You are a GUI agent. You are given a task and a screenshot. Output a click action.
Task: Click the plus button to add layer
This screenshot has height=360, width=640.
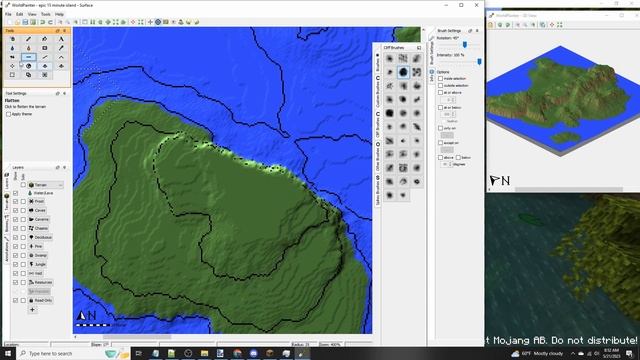tap(32, 310)
